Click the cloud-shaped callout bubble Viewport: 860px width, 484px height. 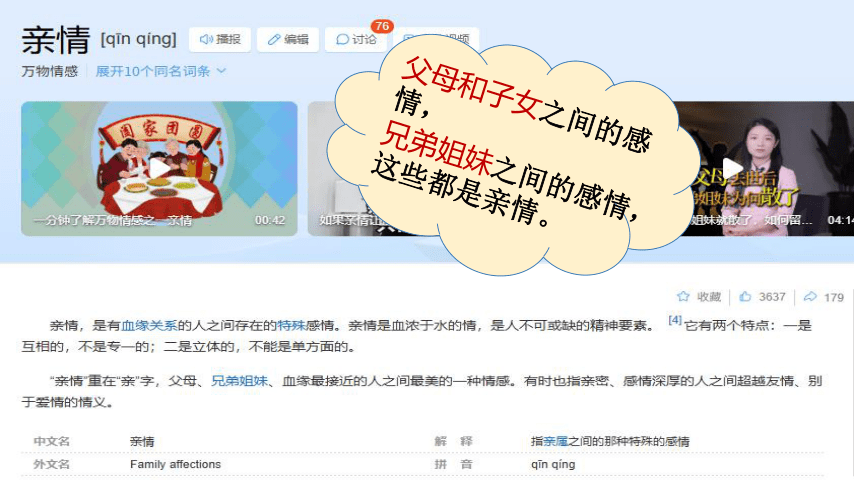click(x=513, y=156)
